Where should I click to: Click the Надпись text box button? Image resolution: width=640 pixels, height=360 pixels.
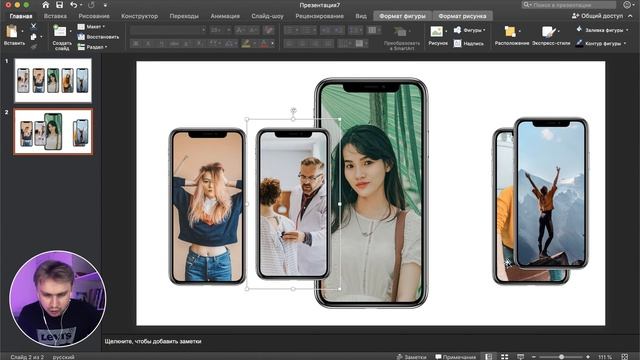coord(469,43)
